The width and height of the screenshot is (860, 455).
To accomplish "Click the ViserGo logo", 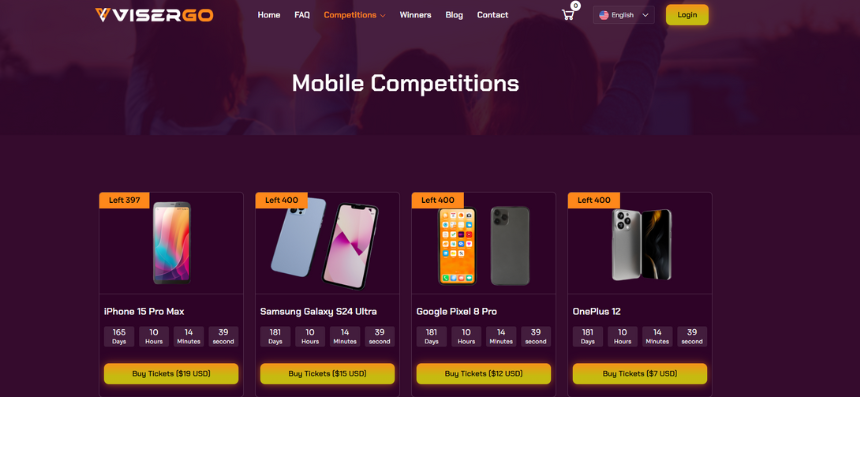I will coord(154,15).
